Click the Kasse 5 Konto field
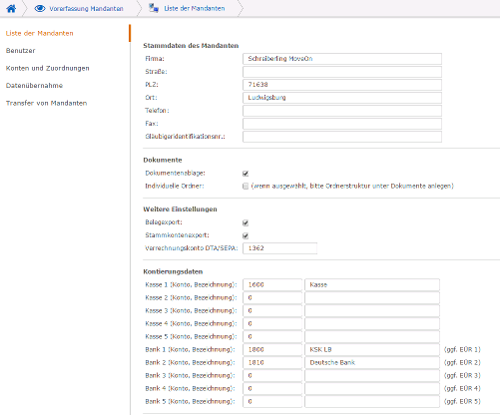 [x=272, y=337]
